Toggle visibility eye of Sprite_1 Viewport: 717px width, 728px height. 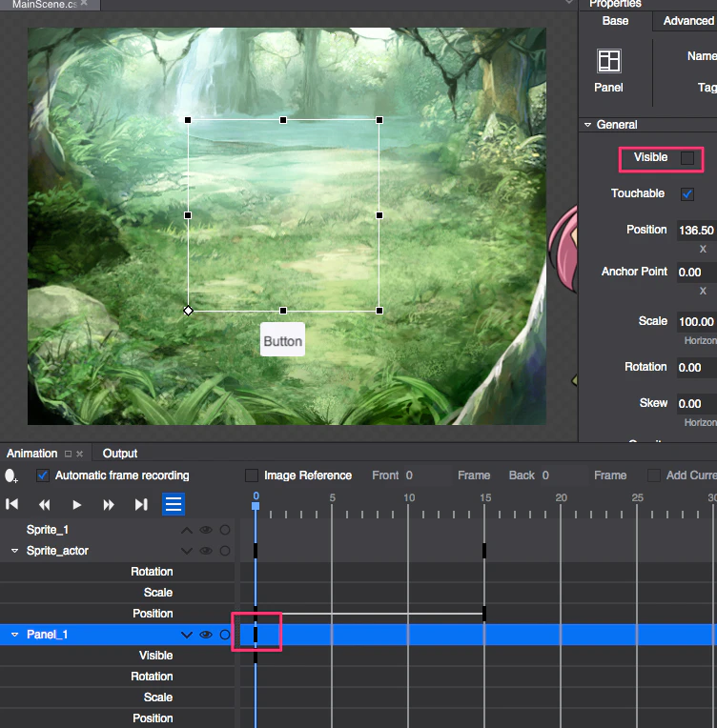click(206, 530)
